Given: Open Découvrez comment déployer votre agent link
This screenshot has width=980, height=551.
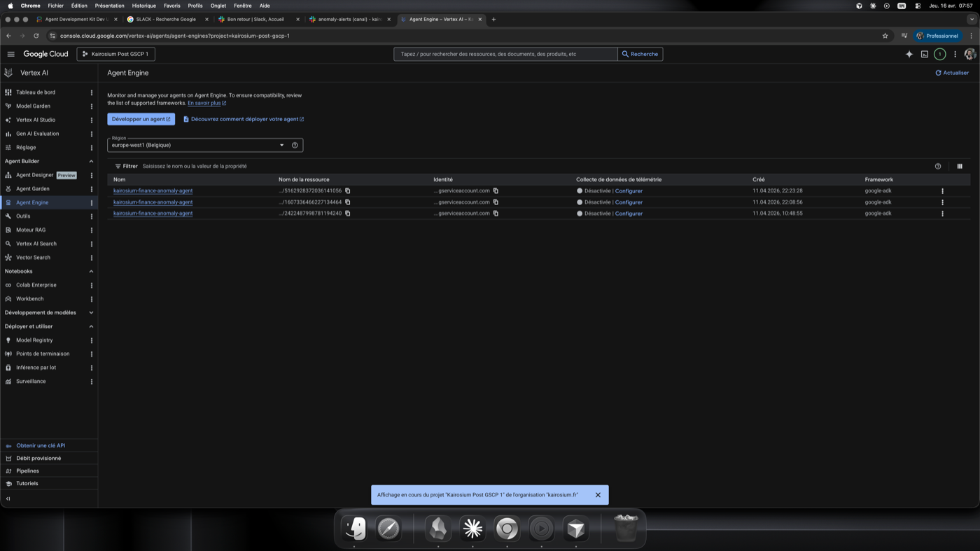Looking at the screenshot, I should [244, 119].
